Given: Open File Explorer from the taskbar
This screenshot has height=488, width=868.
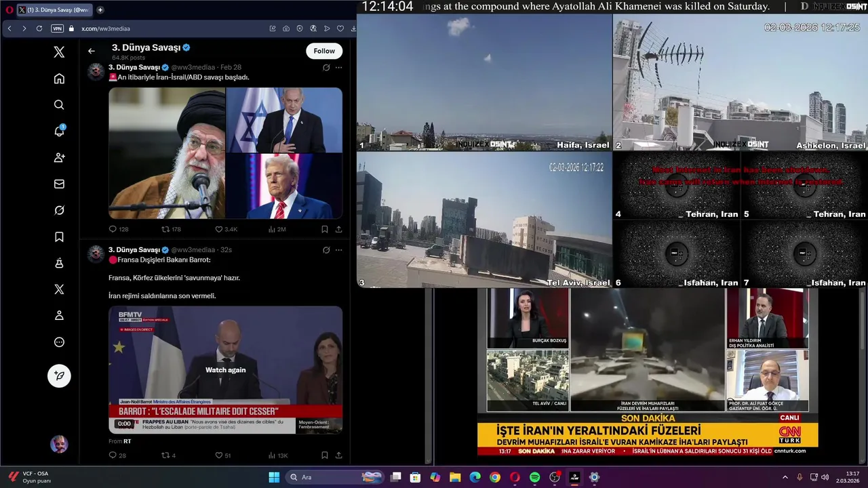Looking at the screenshot, I should tap(455, 477).
